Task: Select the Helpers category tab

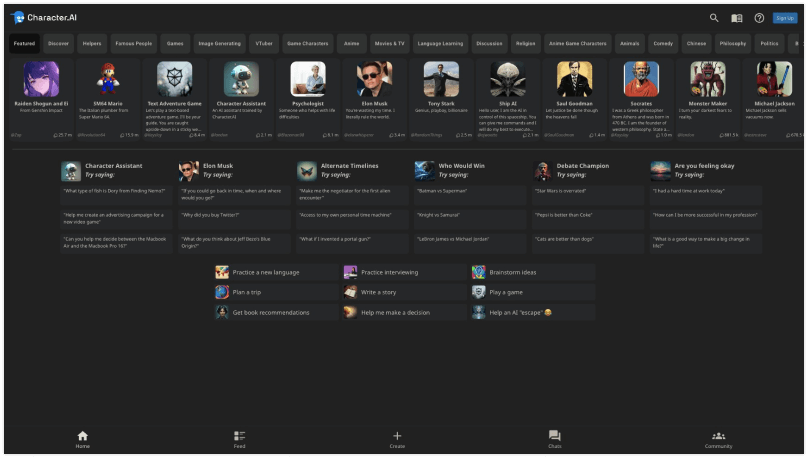Action: tap(92, 44)
